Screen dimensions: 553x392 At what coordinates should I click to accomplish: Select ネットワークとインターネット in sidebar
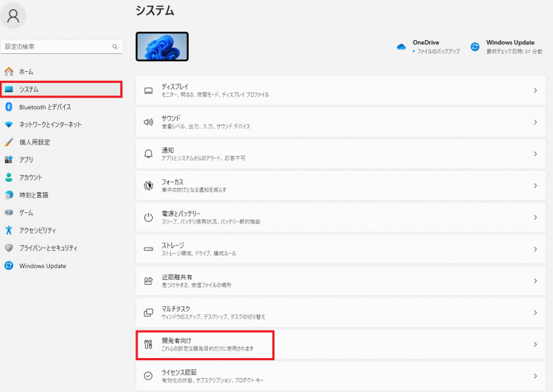click(x=50, y=124)
